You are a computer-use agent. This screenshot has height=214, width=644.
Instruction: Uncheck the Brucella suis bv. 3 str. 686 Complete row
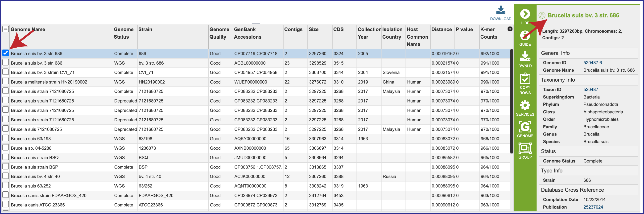point(5,53)
